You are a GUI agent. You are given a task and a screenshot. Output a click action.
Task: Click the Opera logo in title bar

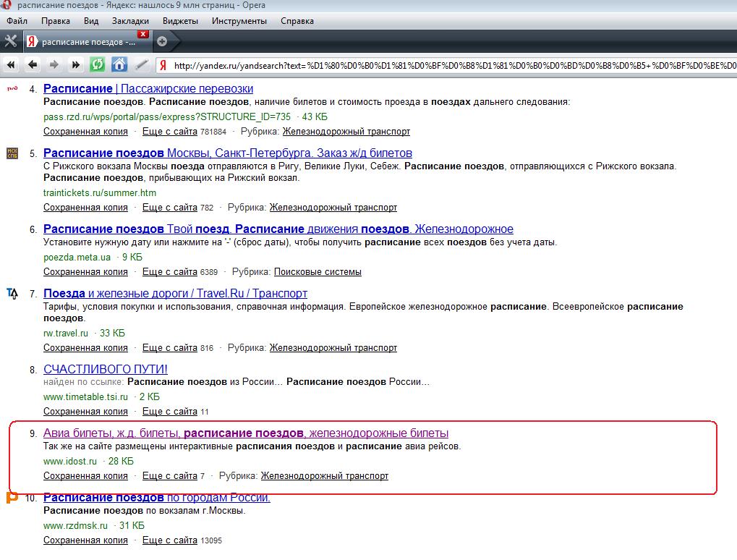(6, 5)
